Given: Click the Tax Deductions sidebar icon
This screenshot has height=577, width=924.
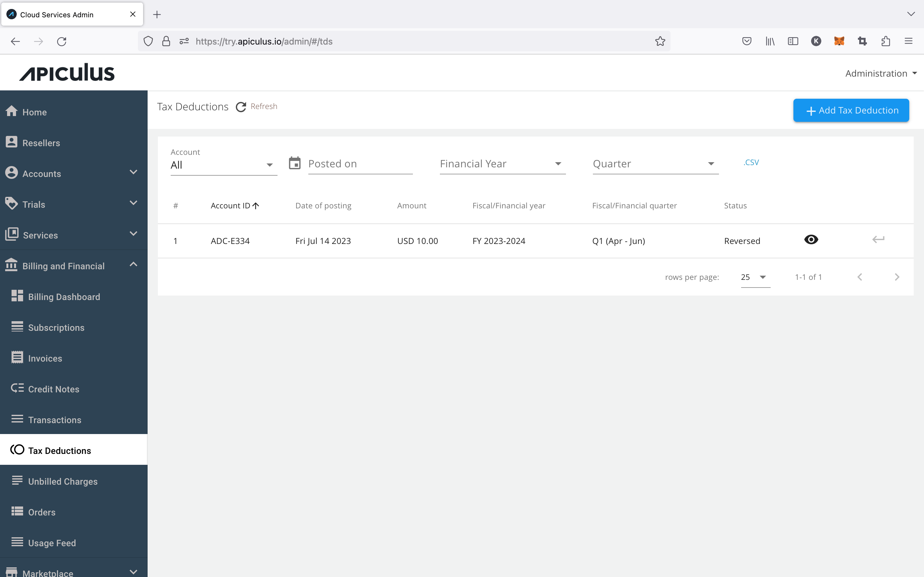Looking at the screenshot, I should 17,449.
